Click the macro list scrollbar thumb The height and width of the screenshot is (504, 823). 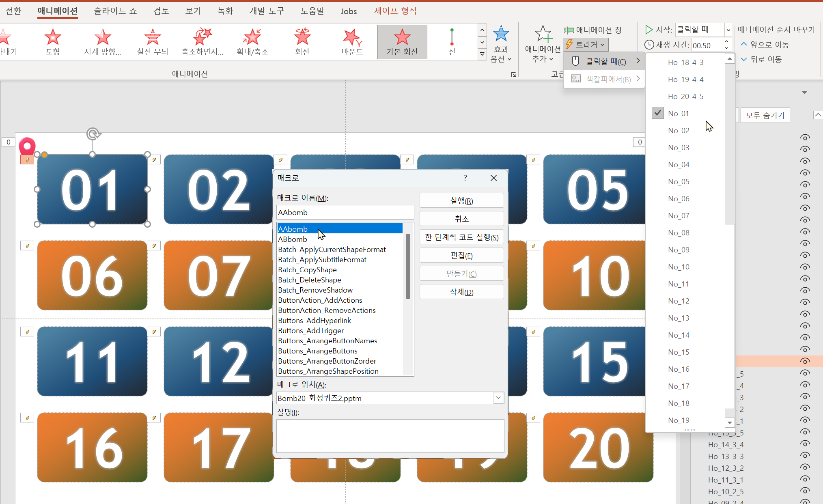pyautogui.click(x=408, y=266)
